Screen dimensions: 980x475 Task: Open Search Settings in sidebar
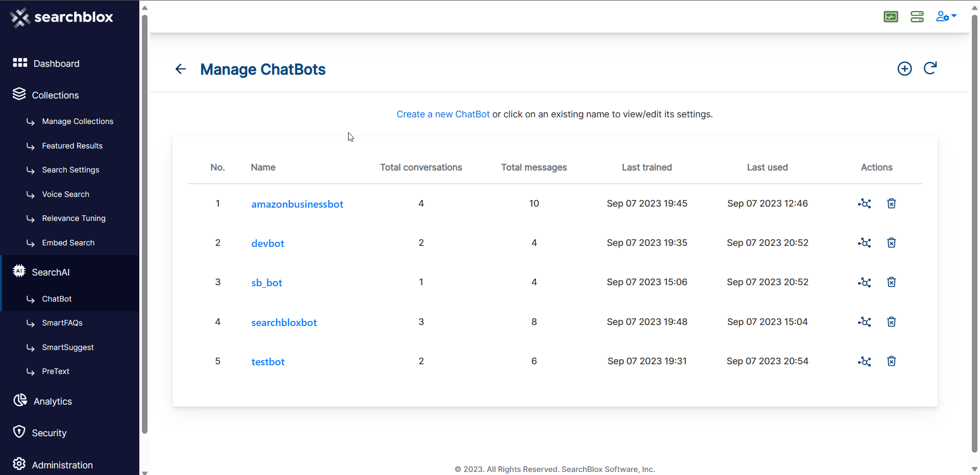click(70, 170)
